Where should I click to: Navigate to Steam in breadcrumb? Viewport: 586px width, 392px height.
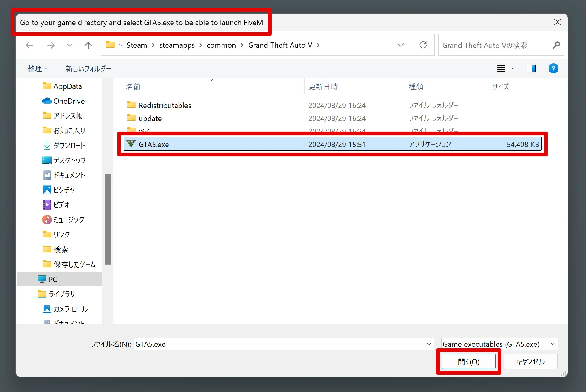coord(137,45)
